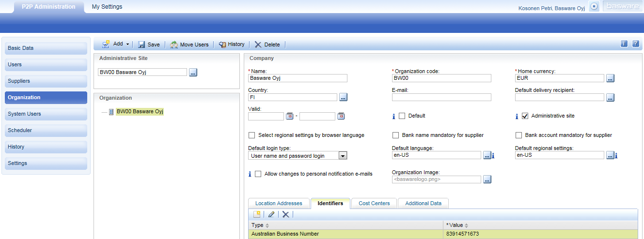
Task: Open Users section in sidebar
Action: [x=46, y=64]
